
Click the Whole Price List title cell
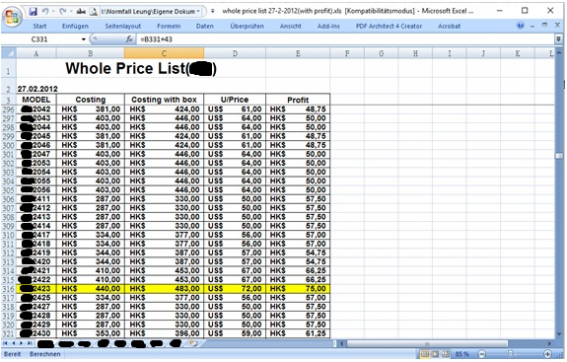coord(141,68)
